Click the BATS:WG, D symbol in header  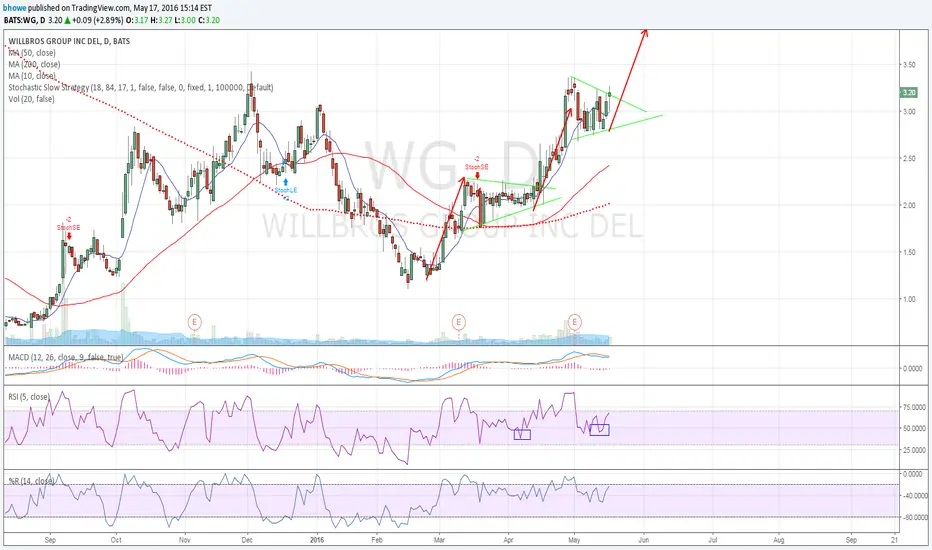24,20
